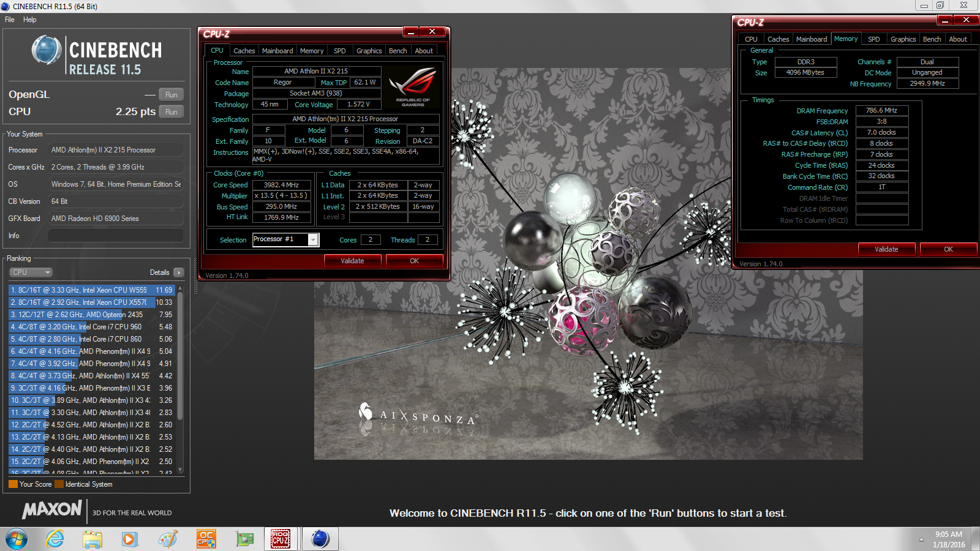This screenshot has height=551, width=980.
Task: Open Windows Media Player taskbar icon
Action: (x=129, y=539)
